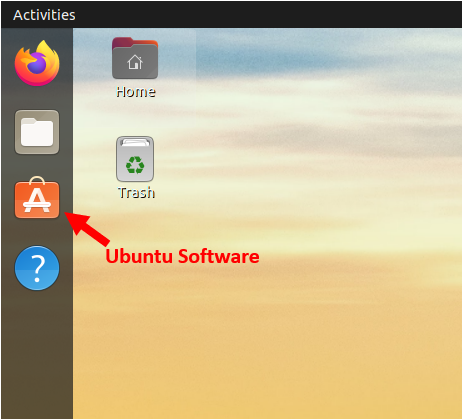
Task: Launch Firefox from the dock
Action: click(37, 63)
